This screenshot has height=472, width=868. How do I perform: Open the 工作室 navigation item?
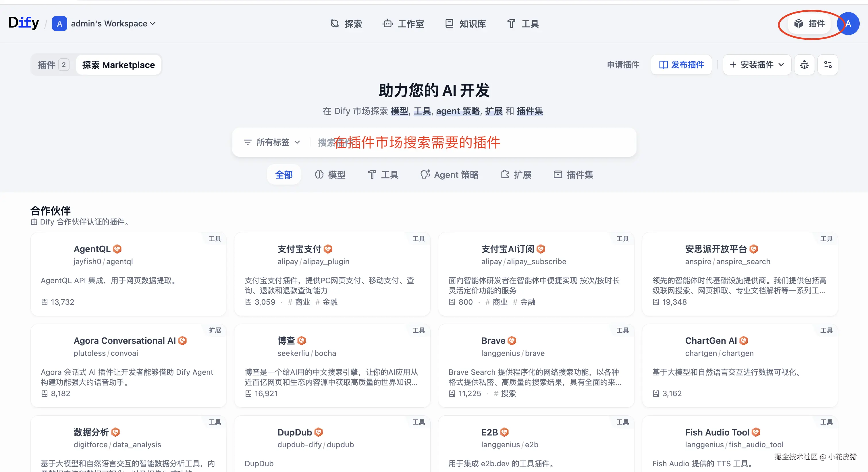coord(403,24)
